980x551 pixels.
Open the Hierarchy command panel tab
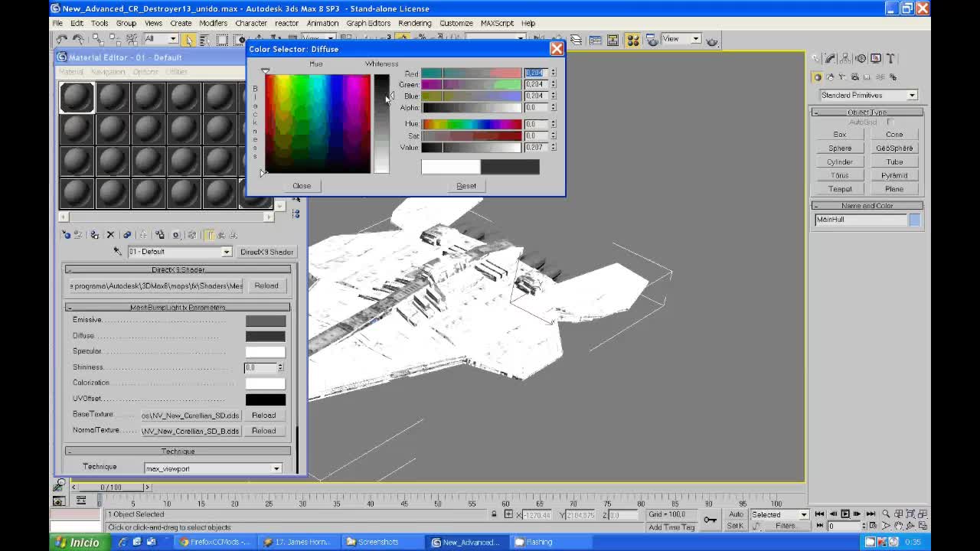point(845,58)
